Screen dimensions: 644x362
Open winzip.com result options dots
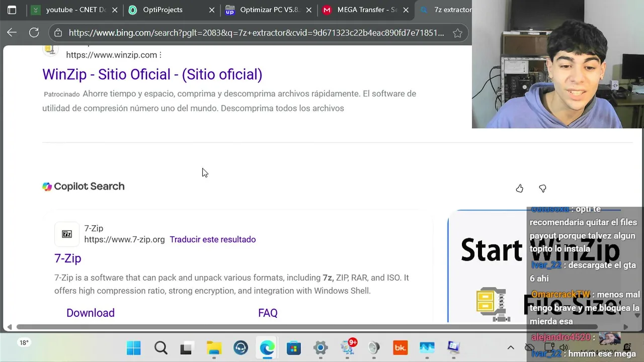[x=160, y=55]
